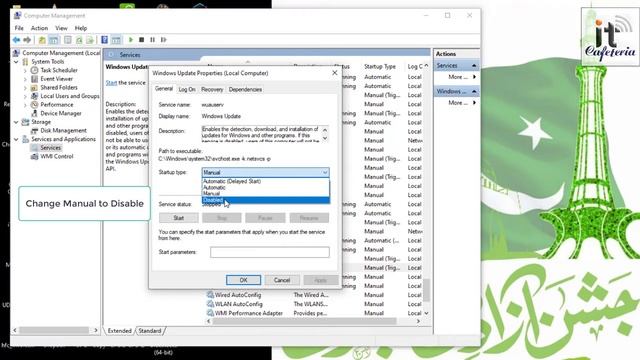Screen dimensions: 640x360
Task: Click the Pause Service toolbar icon
Action: tap(153, 40)
